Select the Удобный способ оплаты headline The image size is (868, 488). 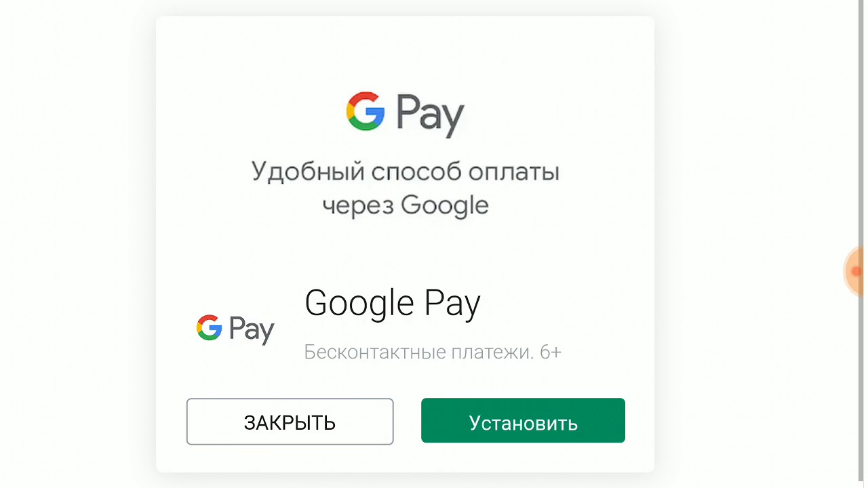click(x=405, y=171)
